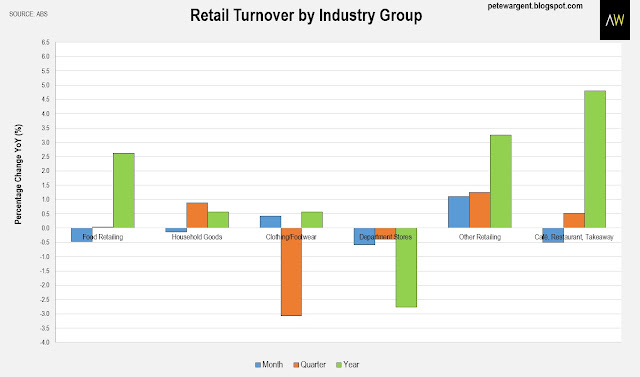640x377 pixels.
Task: Click the Percentage Change YoY axis title
Action: [x=18, y=174]
